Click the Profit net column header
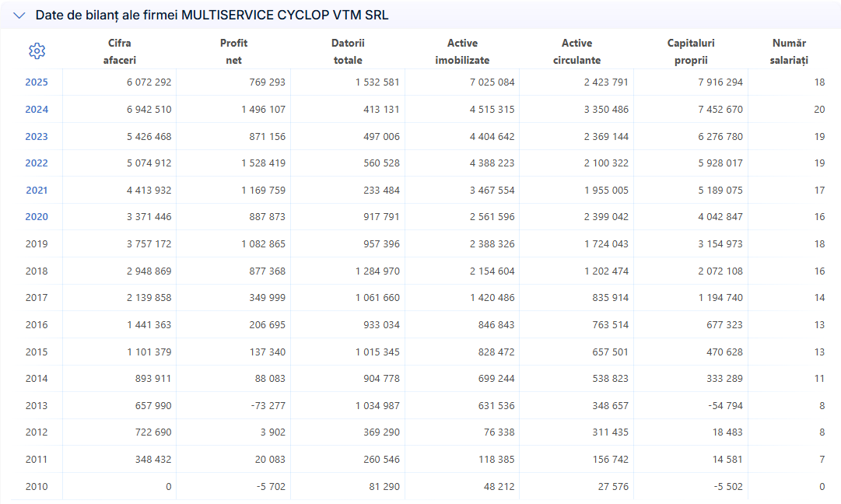Viewport: 841px width, 504px height. point(234,51)
